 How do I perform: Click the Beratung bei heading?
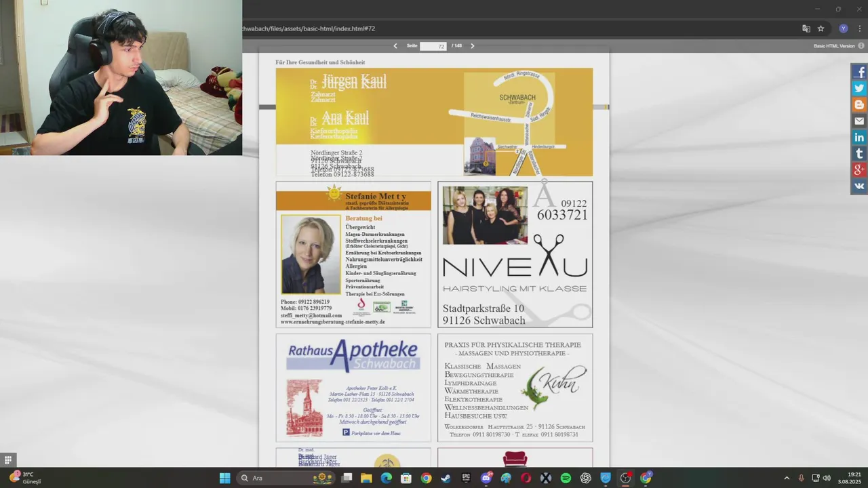[364, 218]
